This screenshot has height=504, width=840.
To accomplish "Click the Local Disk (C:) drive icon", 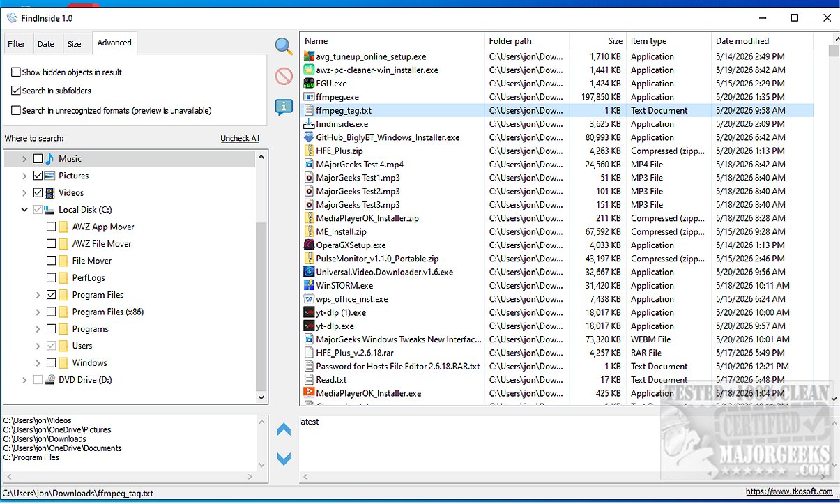I will point(49,210).
